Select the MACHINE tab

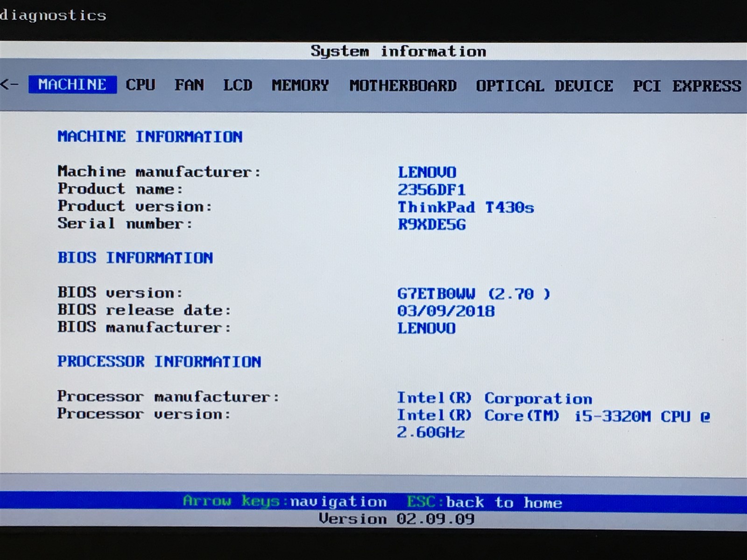coord(72,84)
